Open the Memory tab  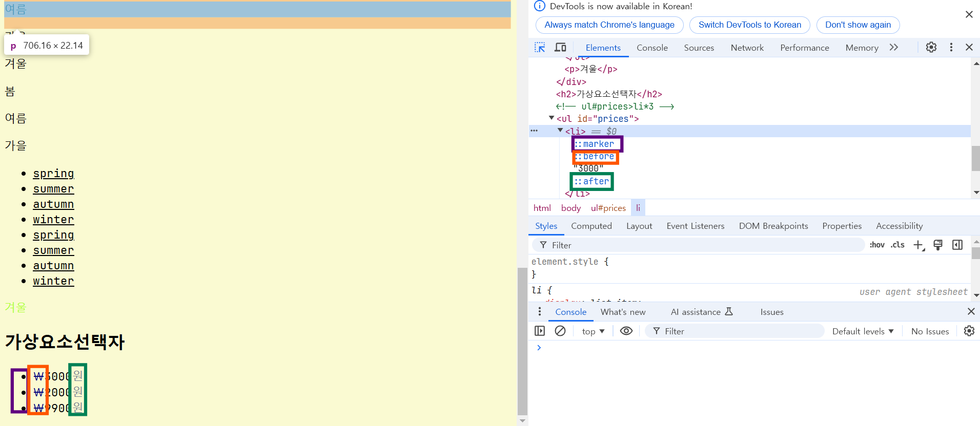(x=862, y=48)
